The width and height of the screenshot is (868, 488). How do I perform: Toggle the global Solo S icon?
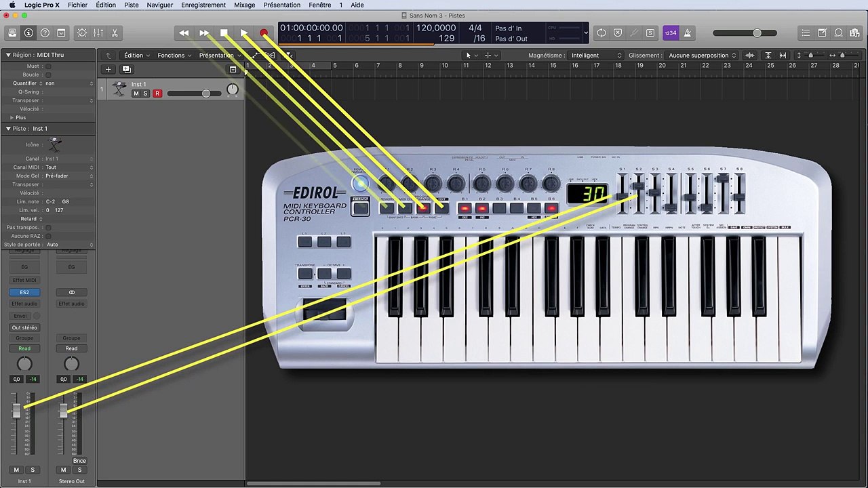click(650, 33)
